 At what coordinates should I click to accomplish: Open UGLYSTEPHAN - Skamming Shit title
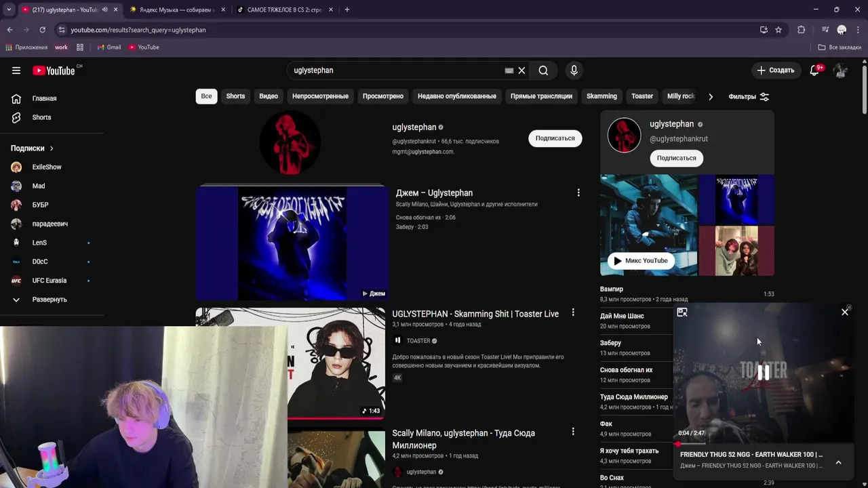tap(475, 314)
